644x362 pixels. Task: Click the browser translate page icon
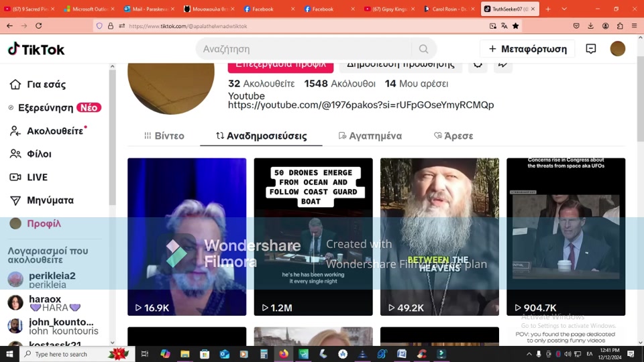(493, 26)
